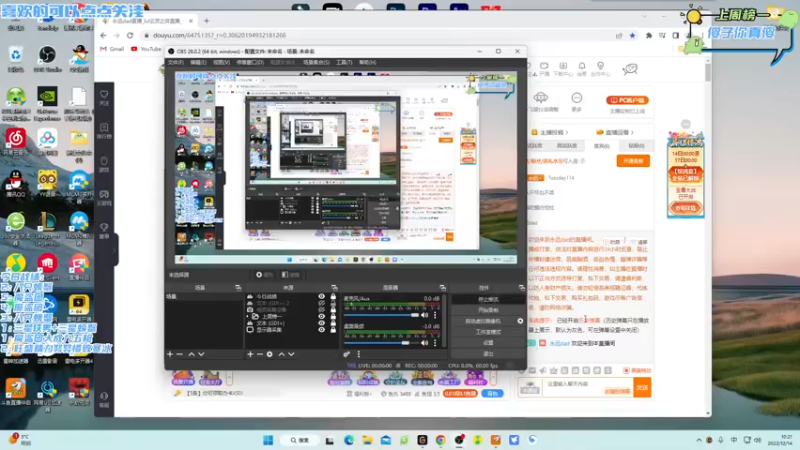Show hidden icons in the system tray
Screen dimensions: 800x450
(x=698, y=440)
